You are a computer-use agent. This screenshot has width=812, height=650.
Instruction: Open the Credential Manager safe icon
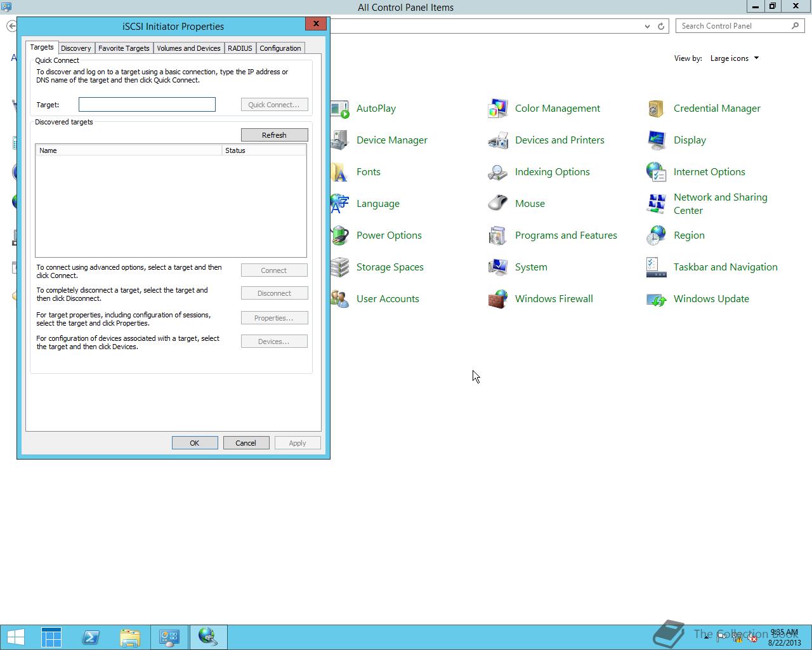coord(656,109)
